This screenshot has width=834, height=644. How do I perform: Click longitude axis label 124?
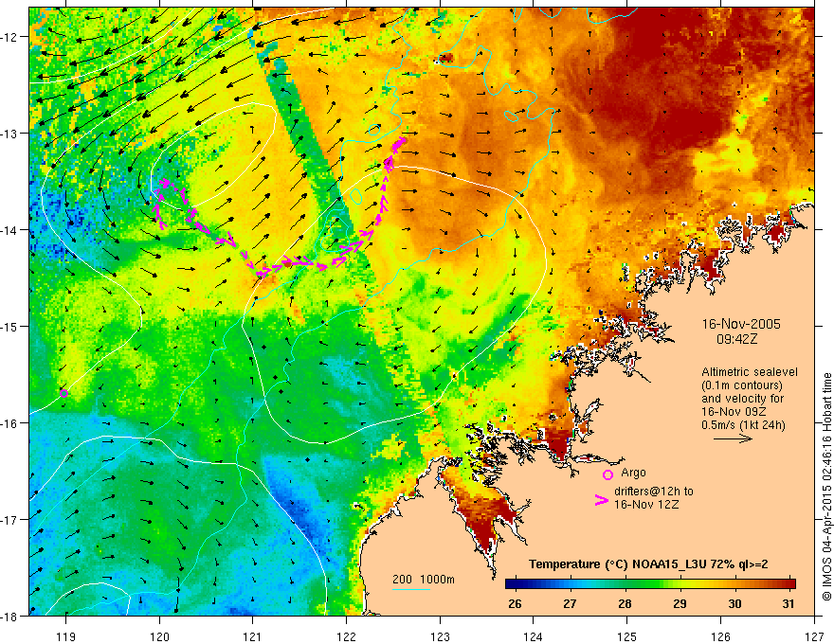(x=534, y=636)
